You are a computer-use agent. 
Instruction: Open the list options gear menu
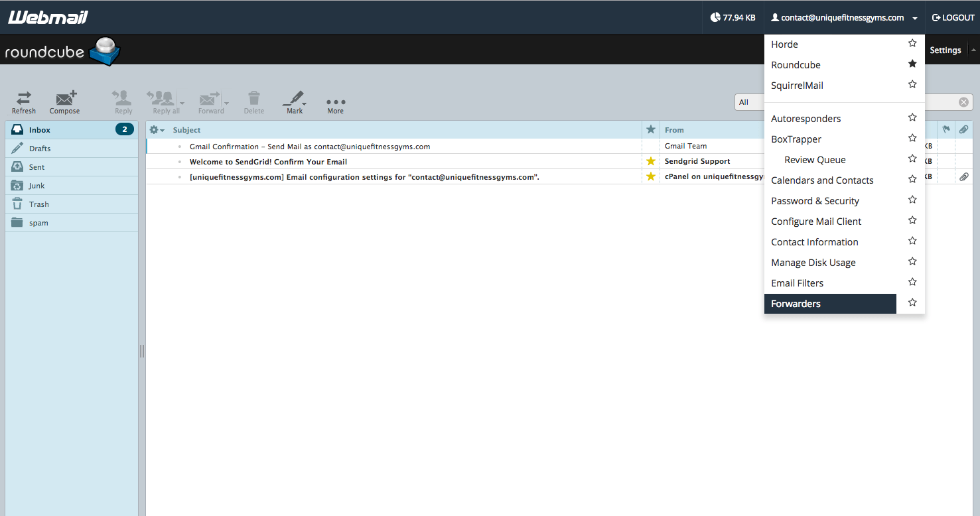[157, 130]
